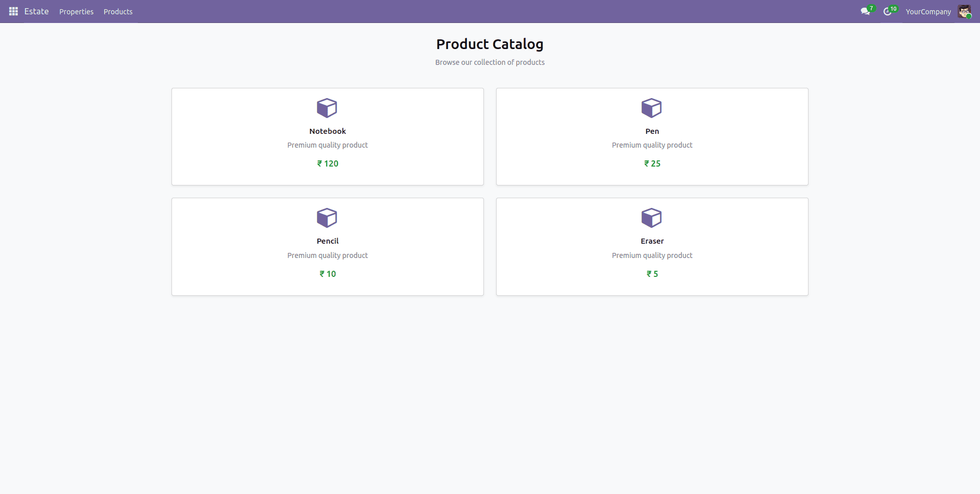The height and width of the screenshot is (494, 980).
Task: Click the ₹ 120 Notebook price
Action: [x=327, y=163]
